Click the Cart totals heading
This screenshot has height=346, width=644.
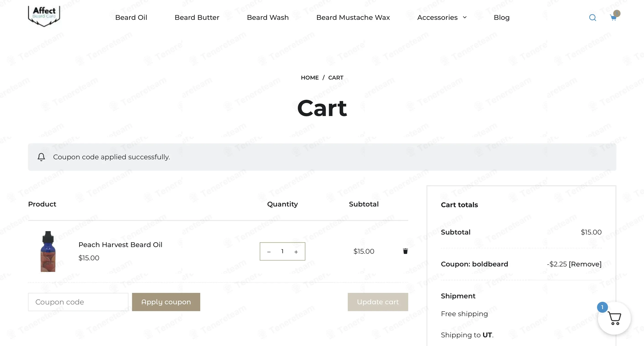tap(459, 205)
